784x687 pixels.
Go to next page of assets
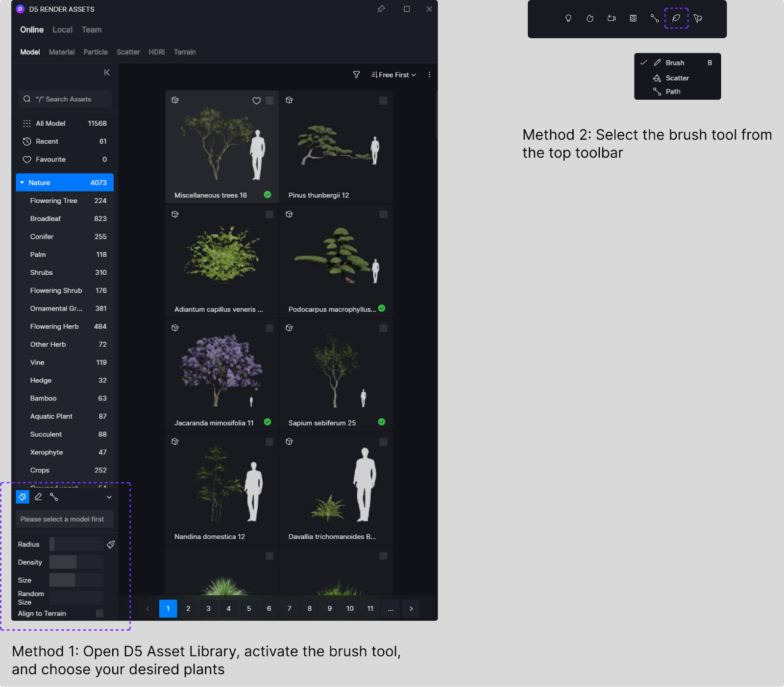[411, 609]
